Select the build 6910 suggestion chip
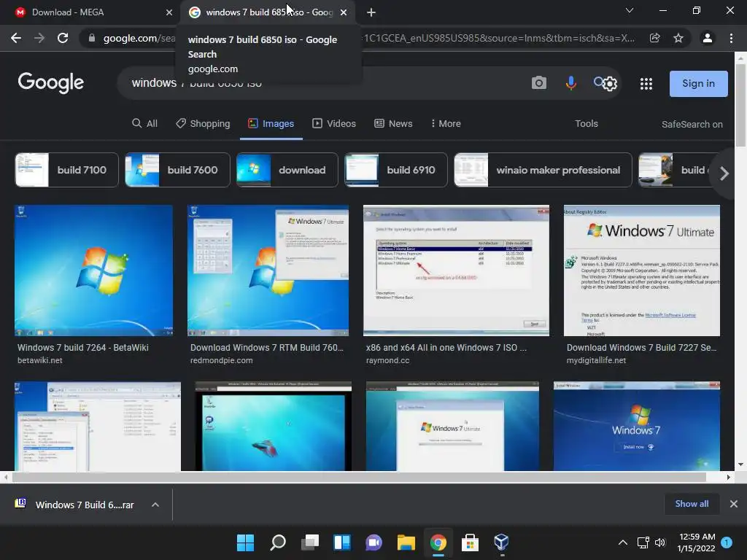 (x=396, y=170)
